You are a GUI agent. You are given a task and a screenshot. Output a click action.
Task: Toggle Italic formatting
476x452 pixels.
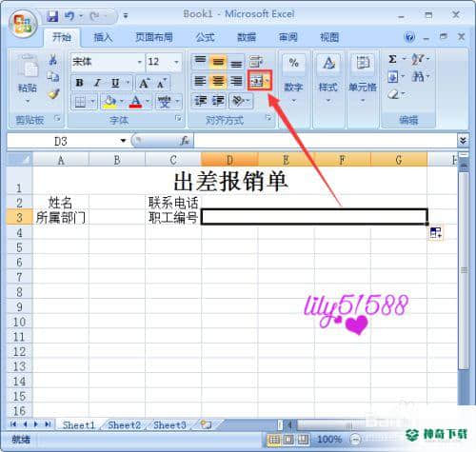(97, 83)
